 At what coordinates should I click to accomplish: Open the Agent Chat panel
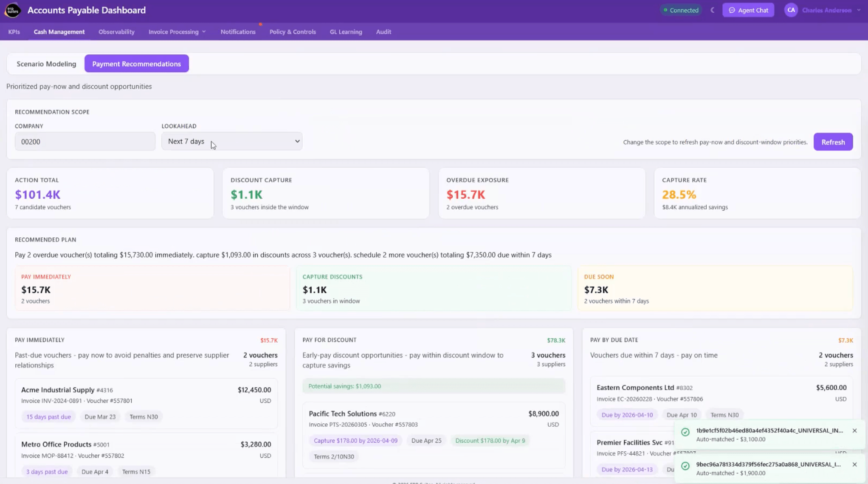tap(748, 10)
